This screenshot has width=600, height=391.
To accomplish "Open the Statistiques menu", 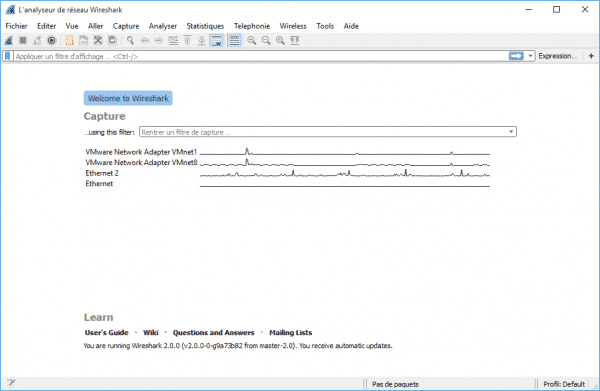I will pos(205,26).
